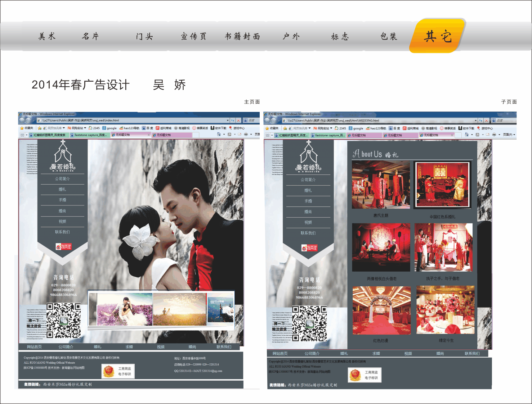Screen dimensions: 532x404
Task: Switch to the 书籍封面 tab in the top navigation
Action: (x=242, y=36)
